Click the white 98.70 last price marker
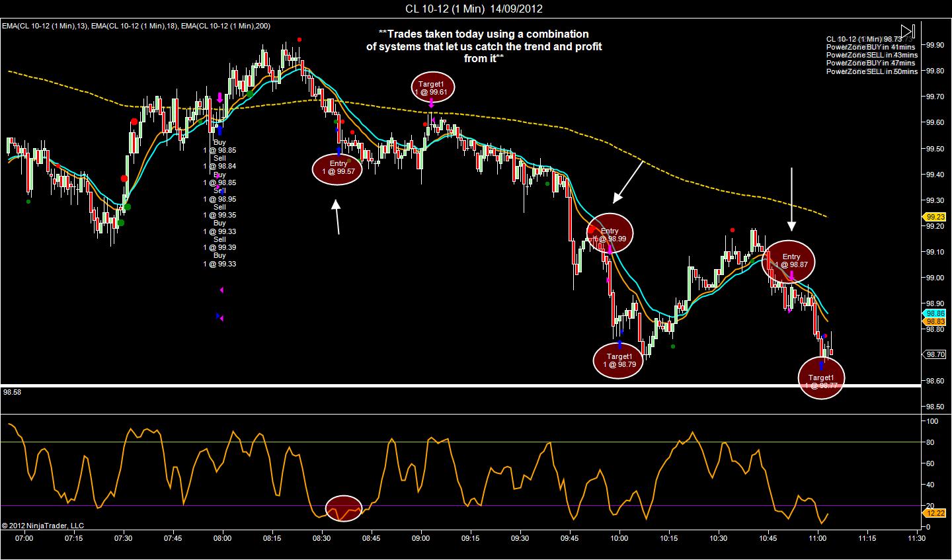 pos(935,354)
